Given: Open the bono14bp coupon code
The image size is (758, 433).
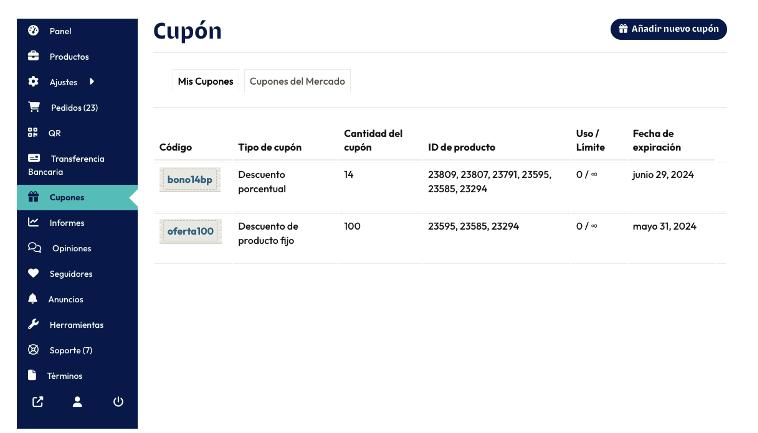Looking at the screenshot, I should click(190, 180).
